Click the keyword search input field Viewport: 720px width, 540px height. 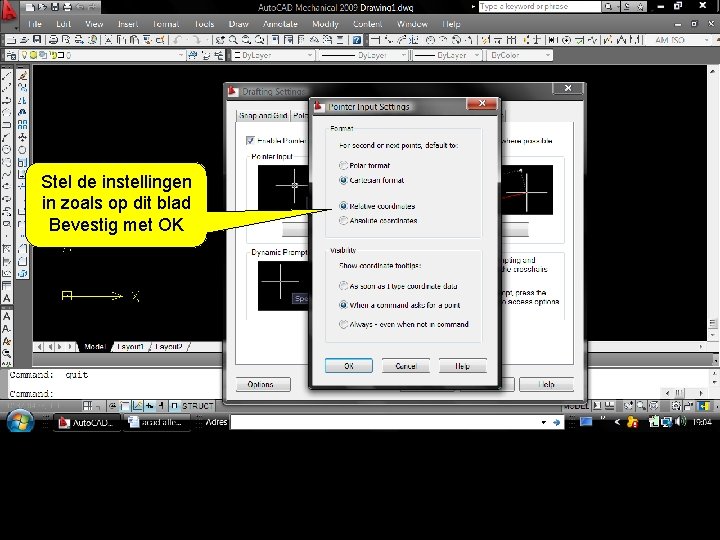540,6
